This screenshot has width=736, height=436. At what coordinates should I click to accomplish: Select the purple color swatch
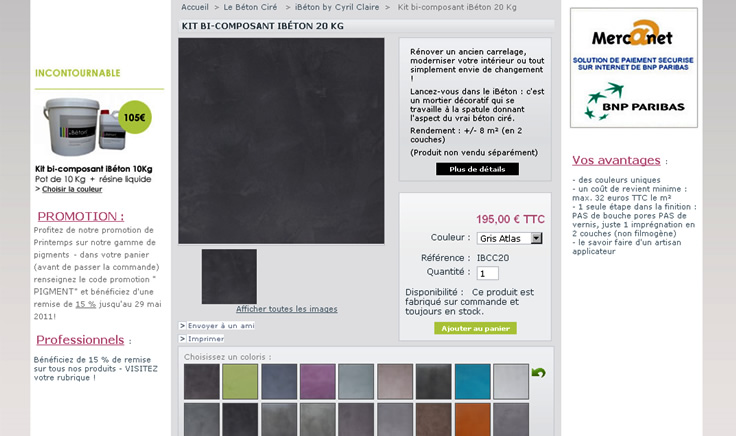coord(318,382)
